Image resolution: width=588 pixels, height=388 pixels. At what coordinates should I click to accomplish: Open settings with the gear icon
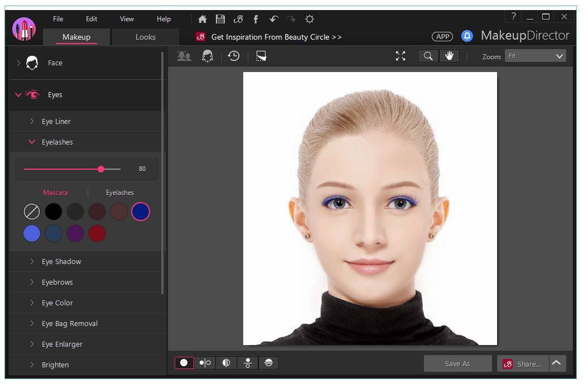pos(310,19)
